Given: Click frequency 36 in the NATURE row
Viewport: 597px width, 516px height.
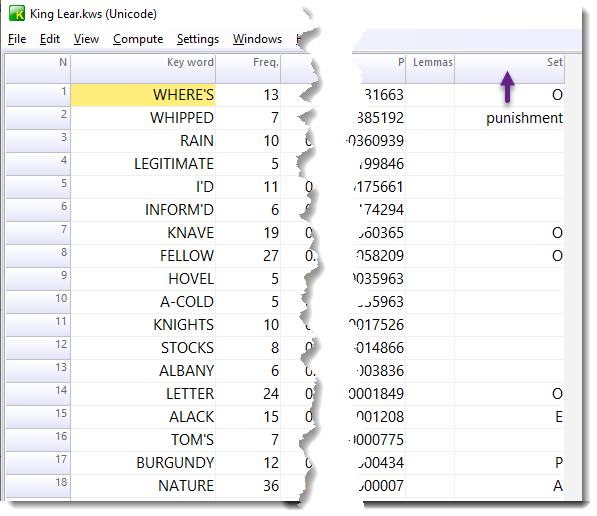Looking at the screenshot, I should (271, 486).
